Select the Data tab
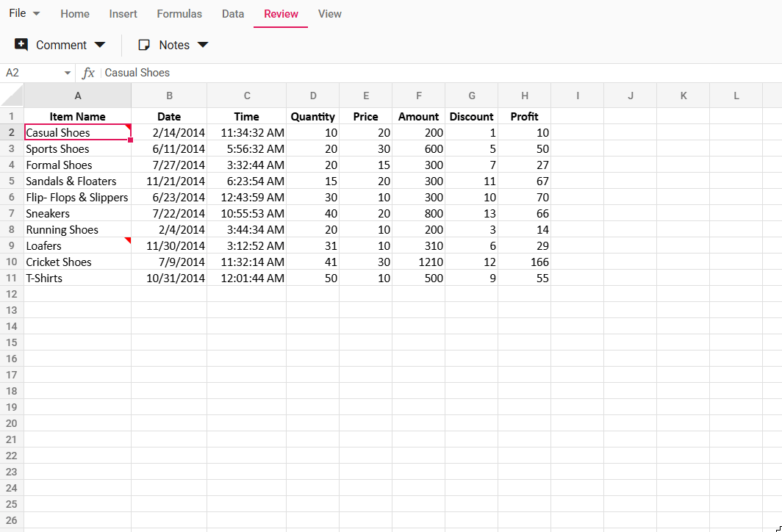 pyautogui.click(x=233, y=13)
